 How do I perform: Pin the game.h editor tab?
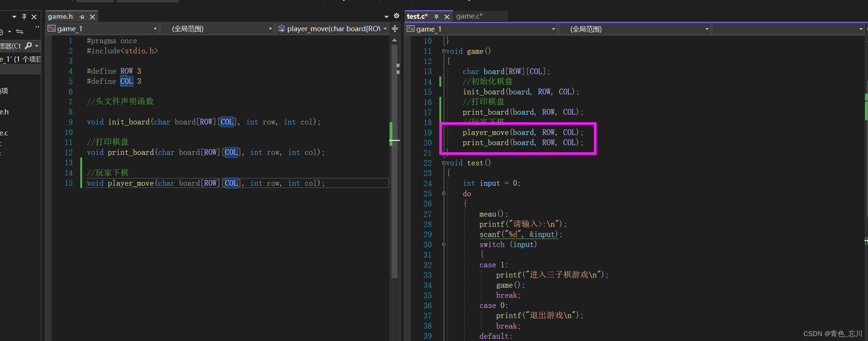click(x=82, y=17)
